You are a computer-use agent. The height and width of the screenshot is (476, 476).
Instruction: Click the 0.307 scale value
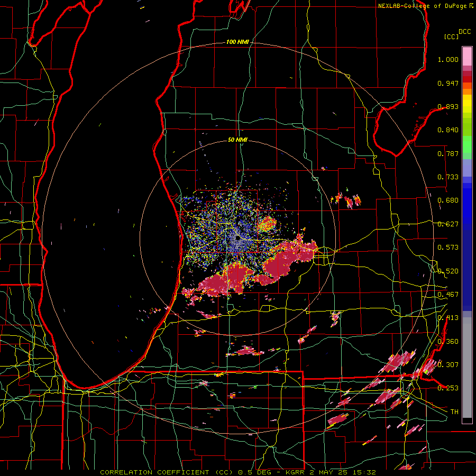[x=448, y=364]
